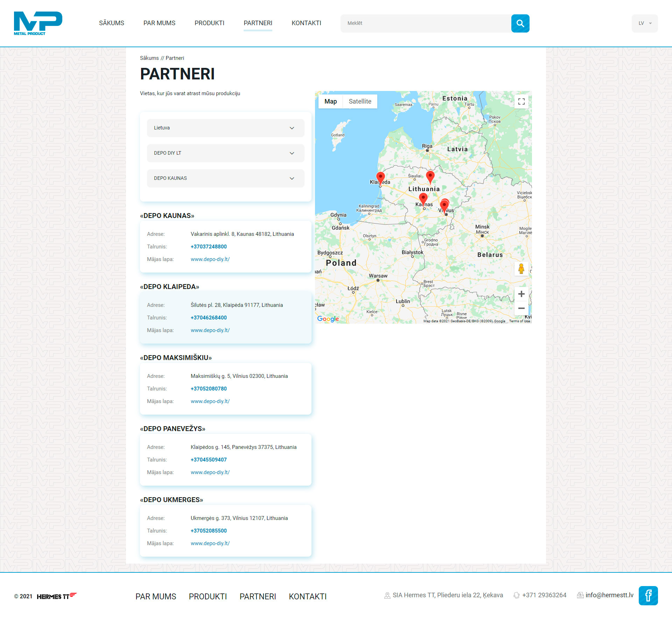Switch the map to Satellite view

(x=360, y=101)
